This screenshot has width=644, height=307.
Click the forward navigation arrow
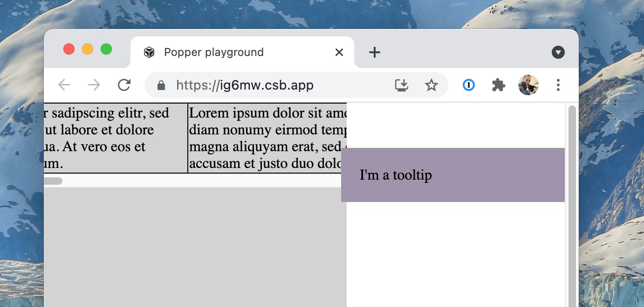pos(94,85)
